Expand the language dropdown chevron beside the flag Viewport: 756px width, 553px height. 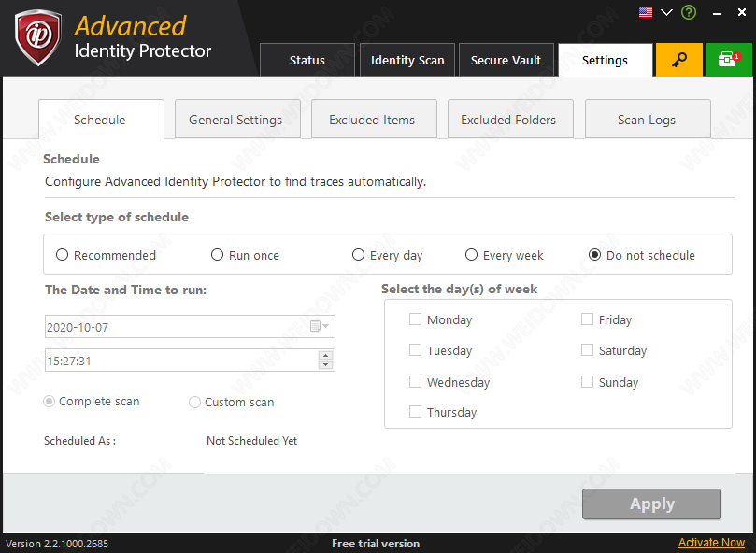coord(667,12)
